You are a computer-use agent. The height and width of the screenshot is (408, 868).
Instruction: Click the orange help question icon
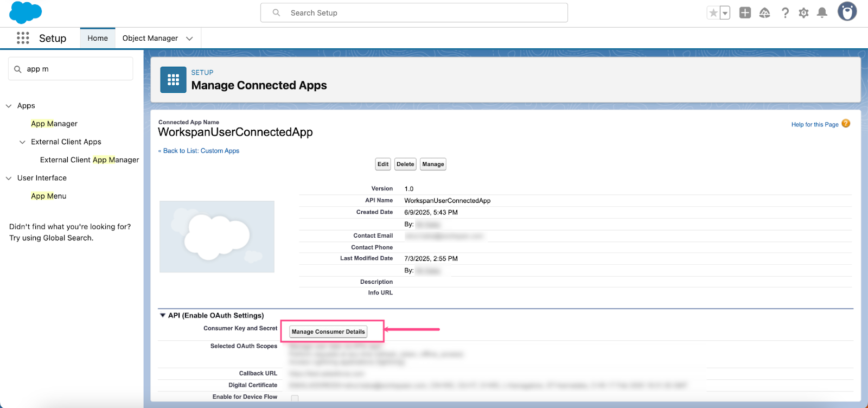pyautogui.click(x=846, y=124)
